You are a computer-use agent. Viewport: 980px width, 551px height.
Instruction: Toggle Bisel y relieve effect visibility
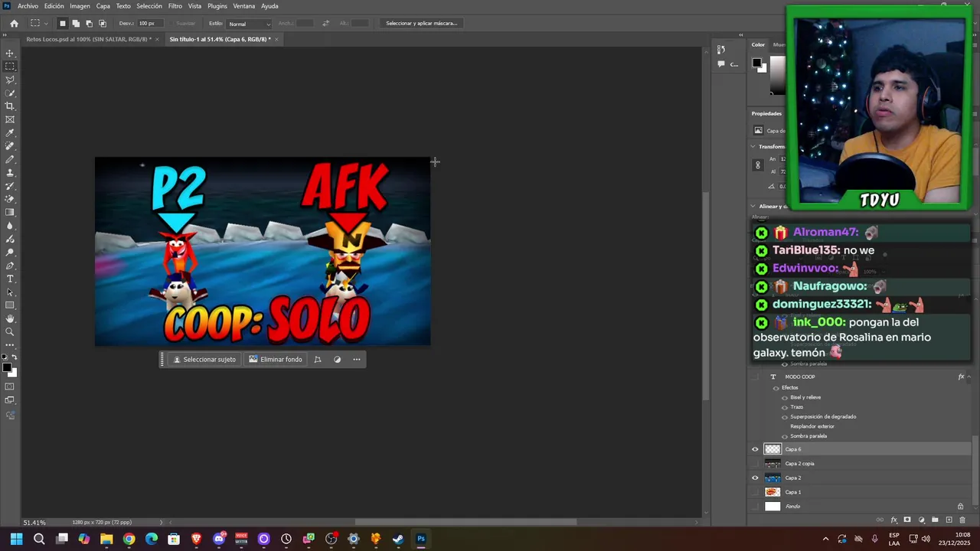pos(785,397)
